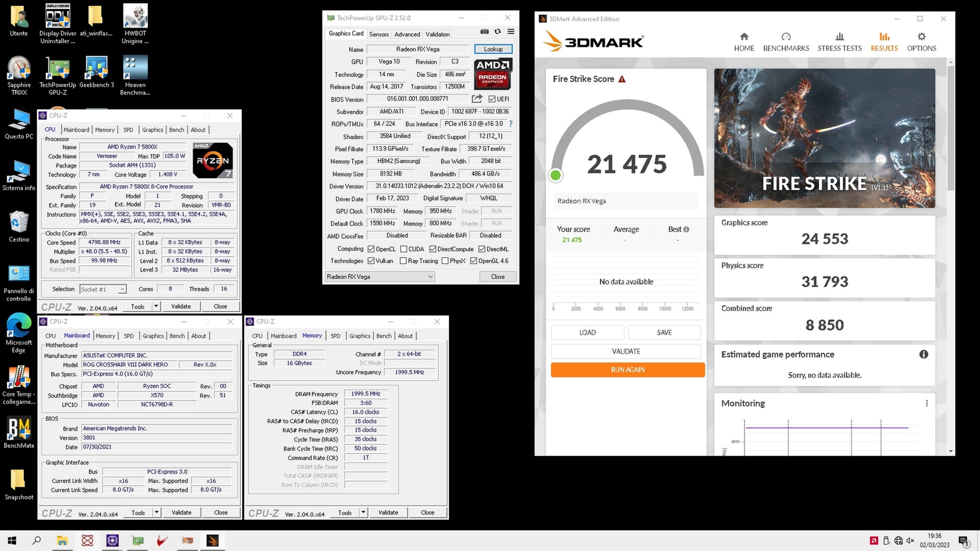Image resolution: width=980 pixels, height=551 pixels.
Task: Open Heaven Benchmark desktop icon
Action: coord(135,76)
